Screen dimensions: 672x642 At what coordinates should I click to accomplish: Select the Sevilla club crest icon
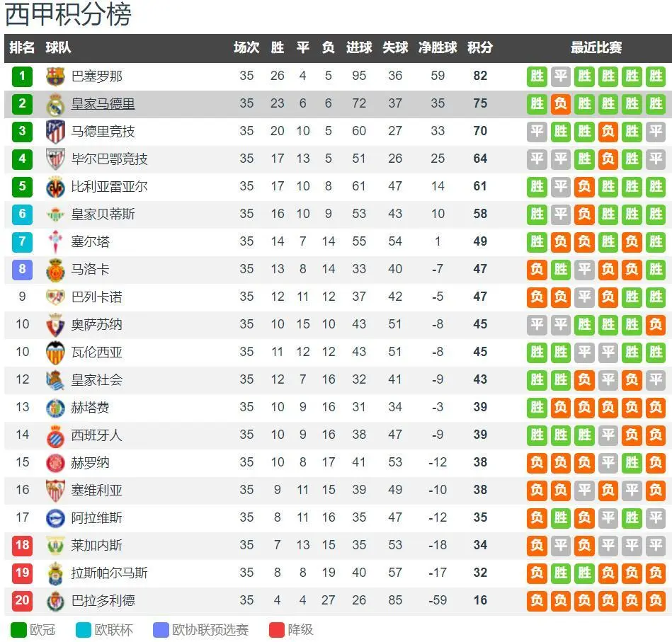tap(55, 490)
